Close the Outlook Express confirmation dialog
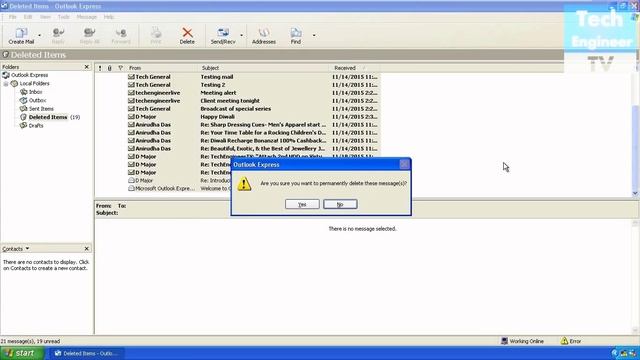 (404, 164)
